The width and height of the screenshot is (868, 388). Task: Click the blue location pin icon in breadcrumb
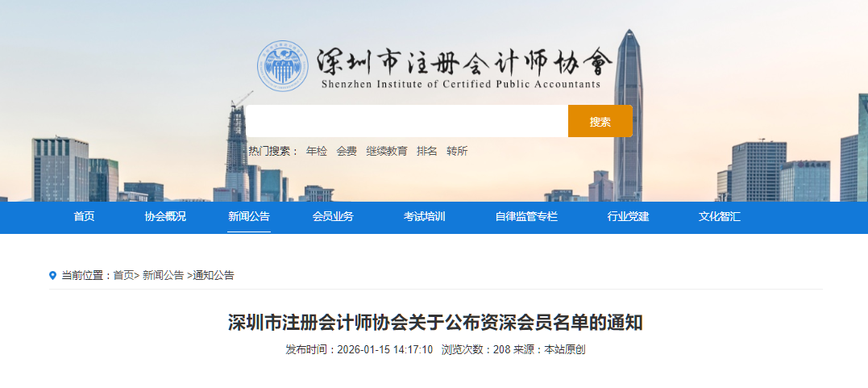point(53,275)
